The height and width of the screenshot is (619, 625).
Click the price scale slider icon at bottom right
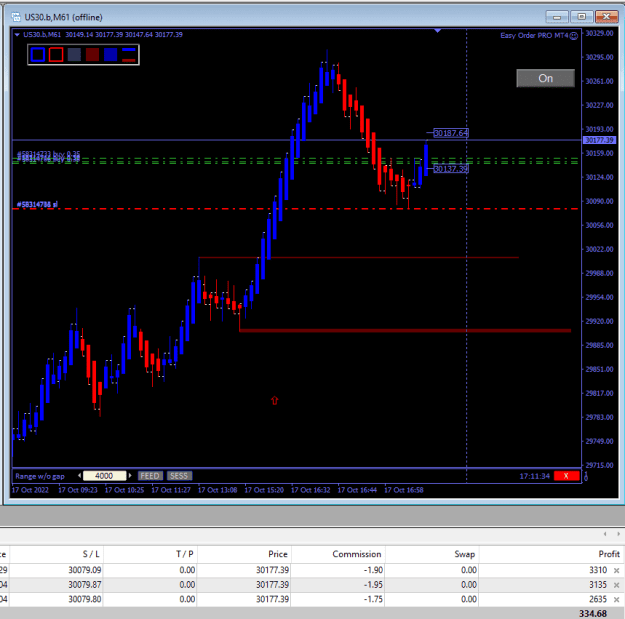[586, 476]
